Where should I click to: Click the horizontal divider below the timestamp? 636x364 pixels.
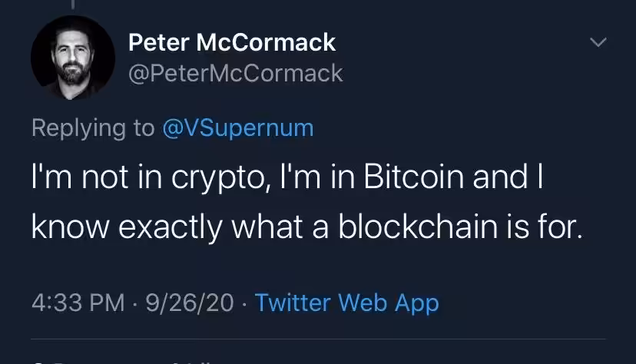point(319,339)
